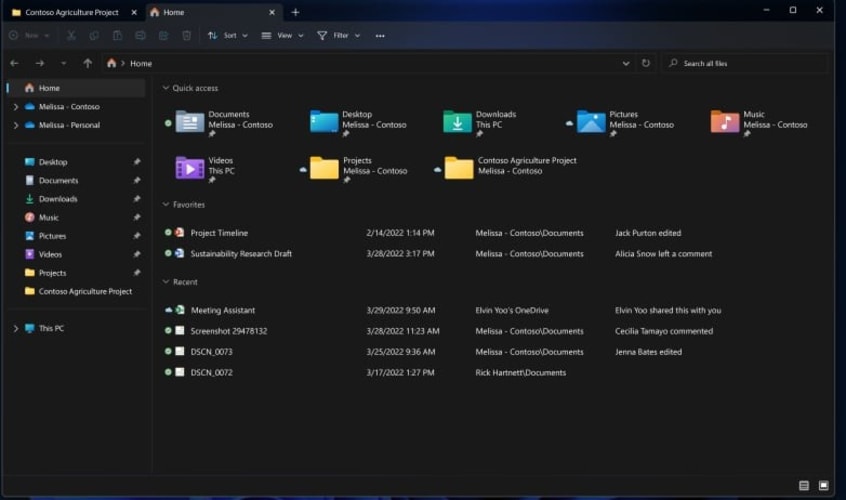Expand the address bar history dropdown
The width and height of the screenshot is (846, 500).
pos(626,63)
